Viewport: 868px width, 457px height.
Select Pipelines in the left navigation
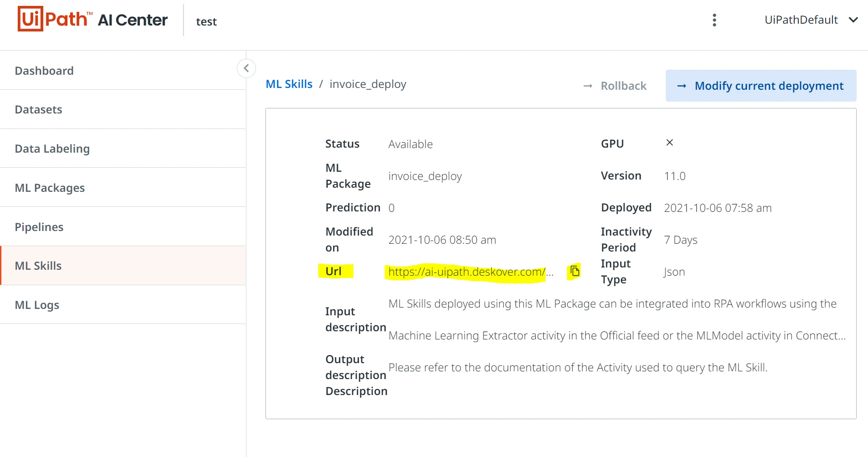coord(123,227)
